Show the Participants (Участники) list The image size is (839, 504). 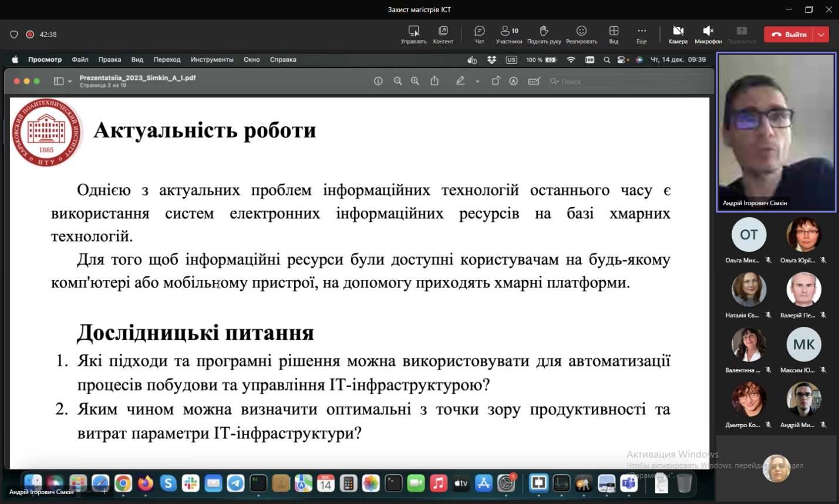coord(508,34)
